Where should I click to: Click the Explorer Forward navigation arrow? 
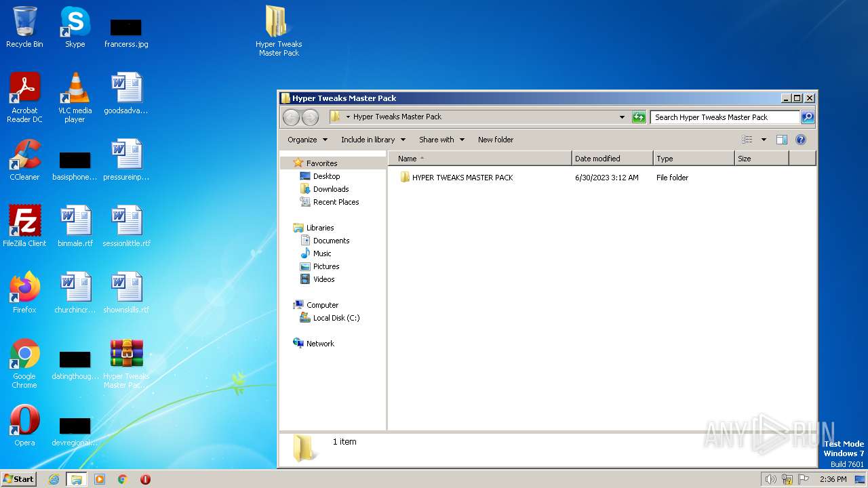pyautogui.click(x=310, y=117)
